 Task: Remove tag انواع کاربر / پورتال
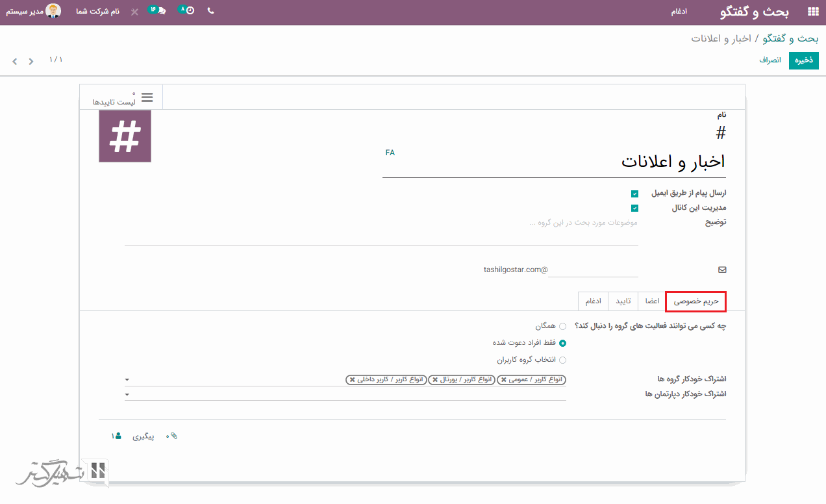(435, 380)
